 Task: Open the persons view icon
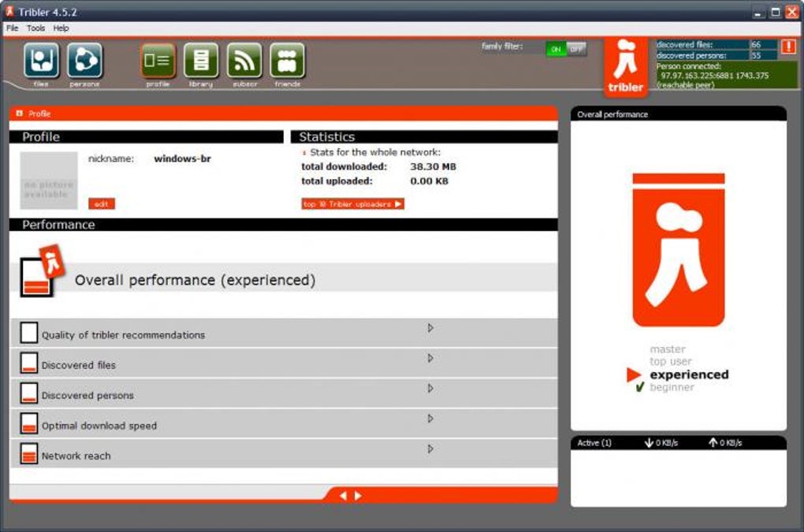coord(84,61)
